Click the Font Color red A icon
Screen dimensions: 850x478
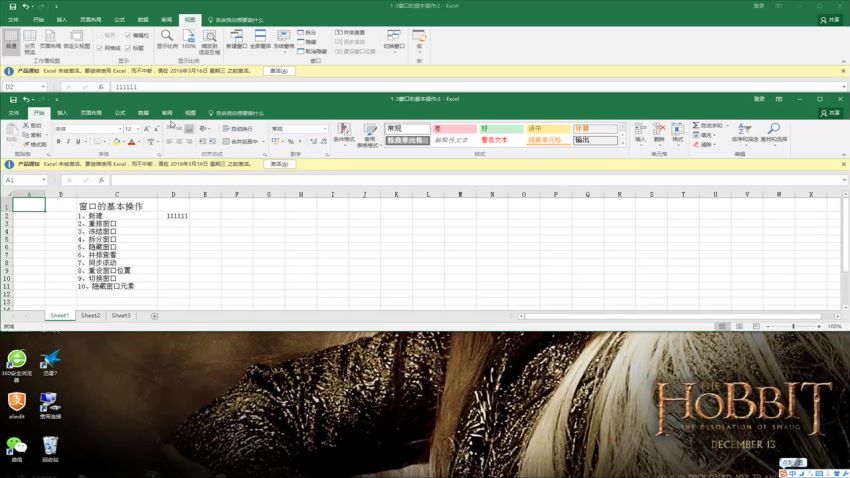pyautogui.click(x=131, y=142)
